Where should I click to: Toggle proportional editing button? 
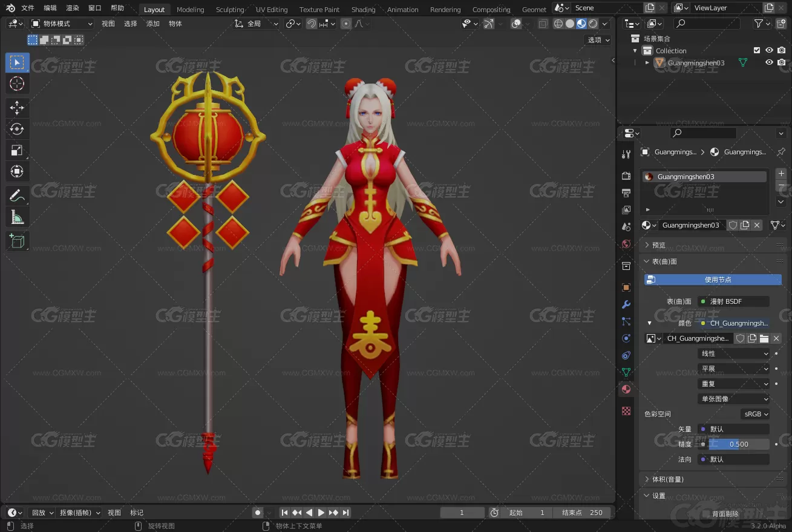tap(346, 24)
